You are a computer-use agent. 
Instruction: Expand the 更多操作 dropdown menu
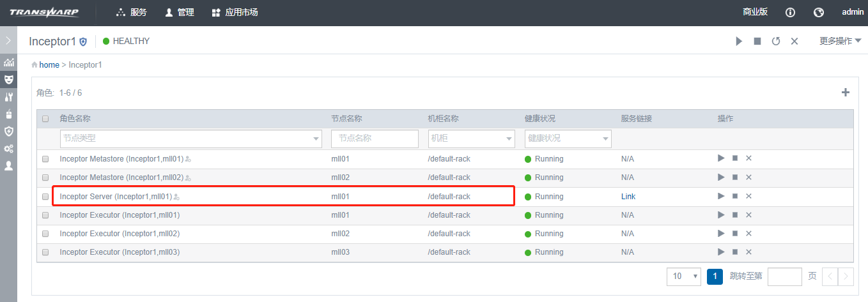pyautogui.click(x=841, y=42)
